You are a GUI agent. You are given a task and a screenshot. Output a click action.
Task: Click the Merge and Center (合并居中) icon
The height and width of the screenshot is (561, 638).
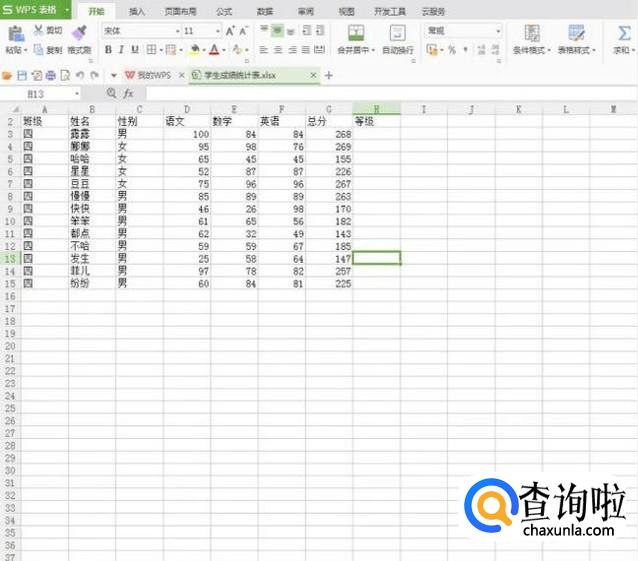(356, 33)
